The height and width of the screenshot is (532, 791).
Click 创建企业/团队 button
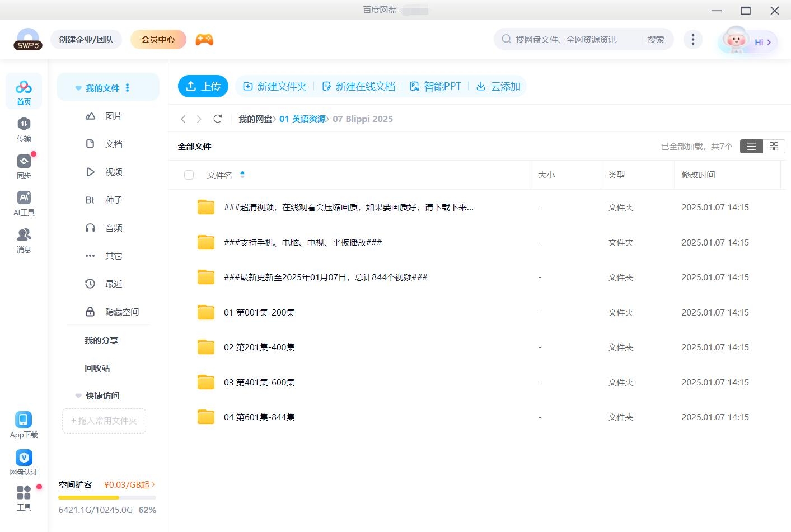pos(86,39)
